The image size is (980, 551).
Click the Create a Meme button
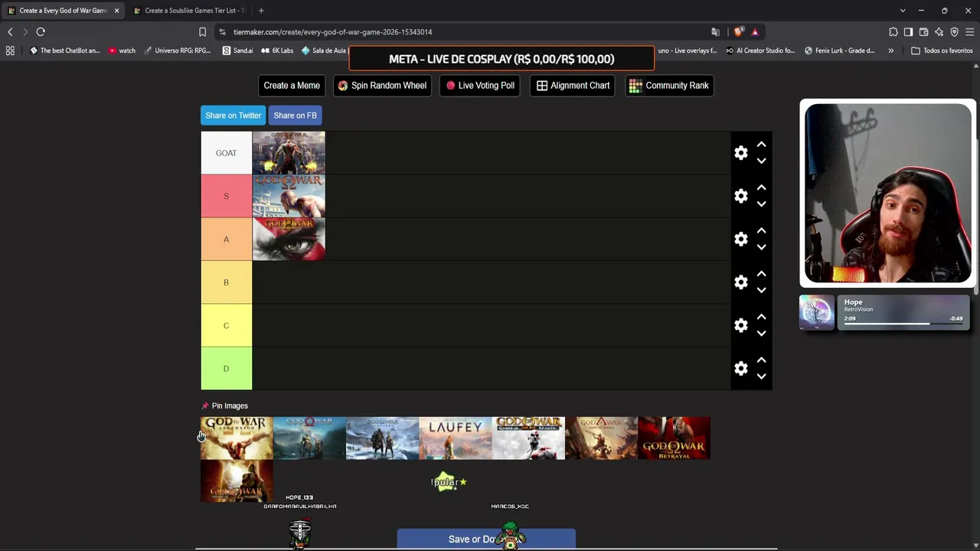[292, 86]
